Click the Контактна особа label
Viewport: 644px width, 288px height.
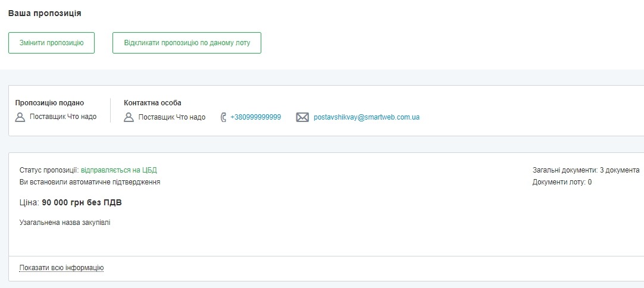click(152, 103)
